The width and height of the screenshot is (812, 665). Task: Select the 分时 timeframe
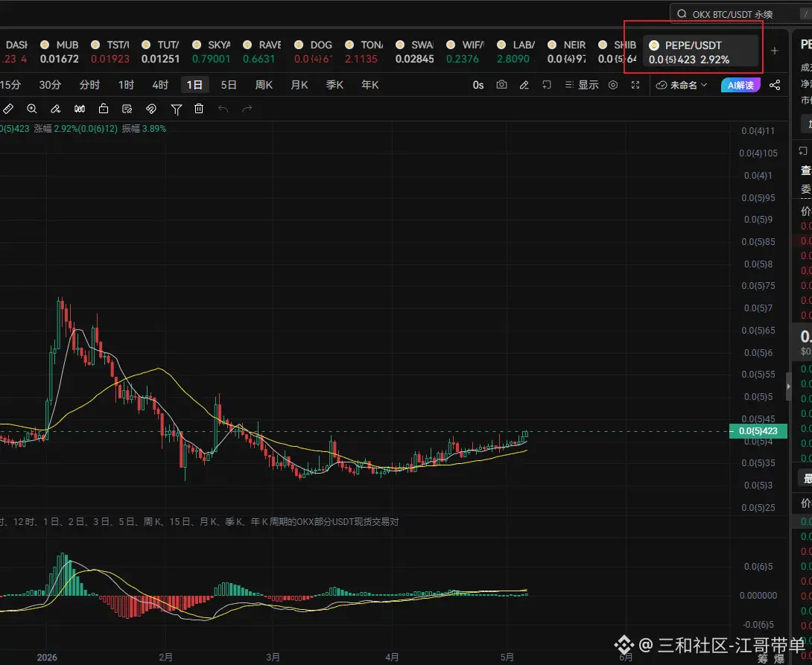coord(89,85)
